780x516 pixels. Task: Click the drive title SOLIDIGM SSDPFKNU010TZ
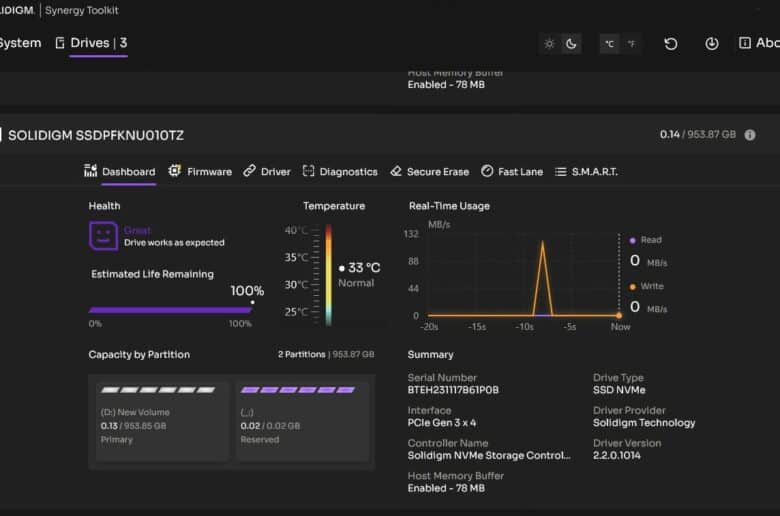96,135
